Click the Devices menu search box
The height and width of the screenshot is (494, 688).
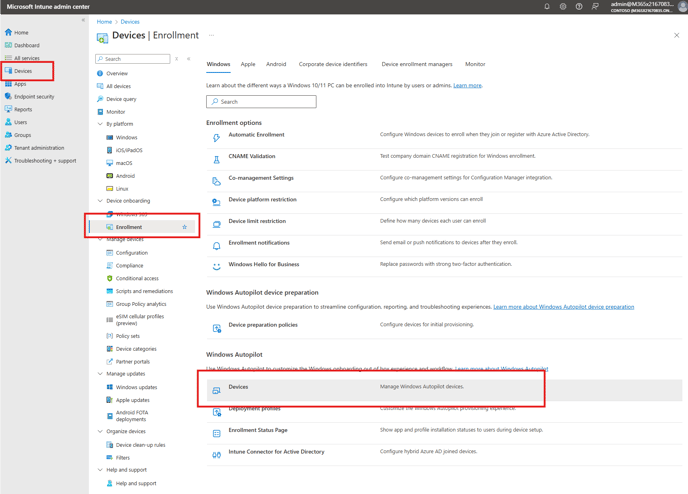pyautogui.click(x=133, y=59)
